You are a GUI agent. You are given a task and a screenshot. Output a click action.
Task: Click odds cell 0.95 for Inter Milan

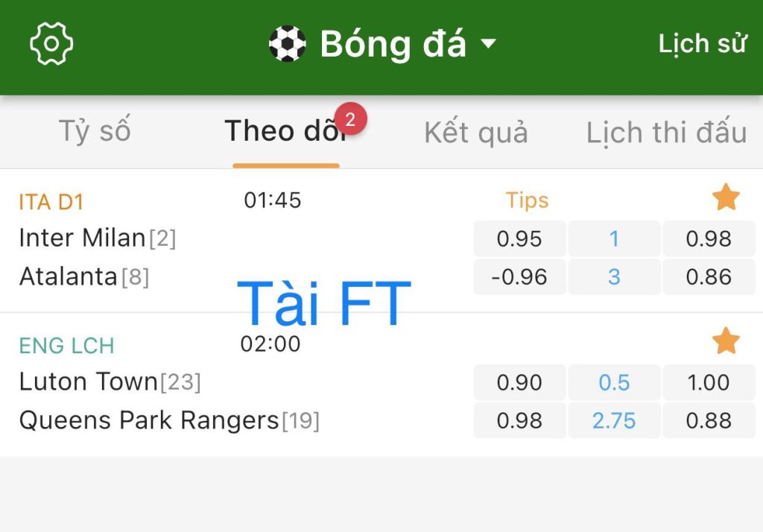519,238
